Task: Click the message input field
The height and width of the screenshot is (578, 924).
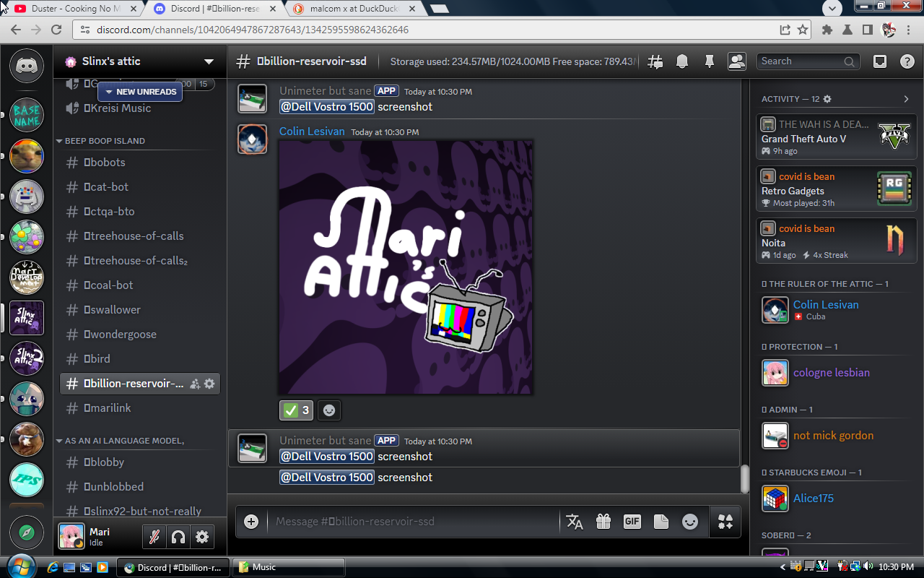Action: (x=411, y=522)
